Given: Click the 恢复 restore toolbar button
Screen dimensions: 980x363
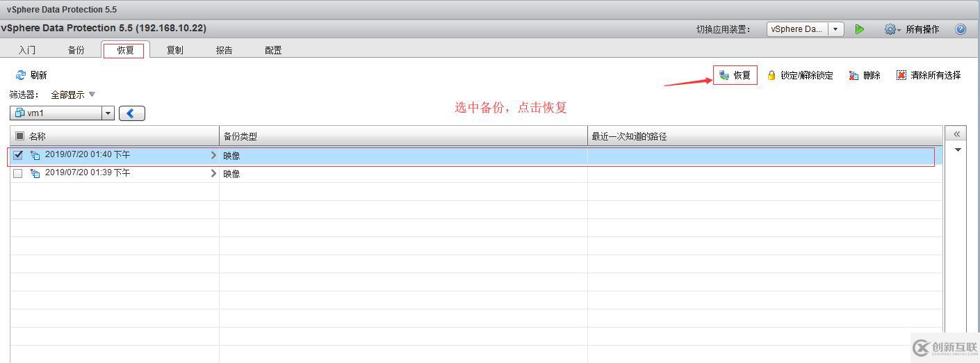Looking at the screenshot, I should (x=735, y=75).
